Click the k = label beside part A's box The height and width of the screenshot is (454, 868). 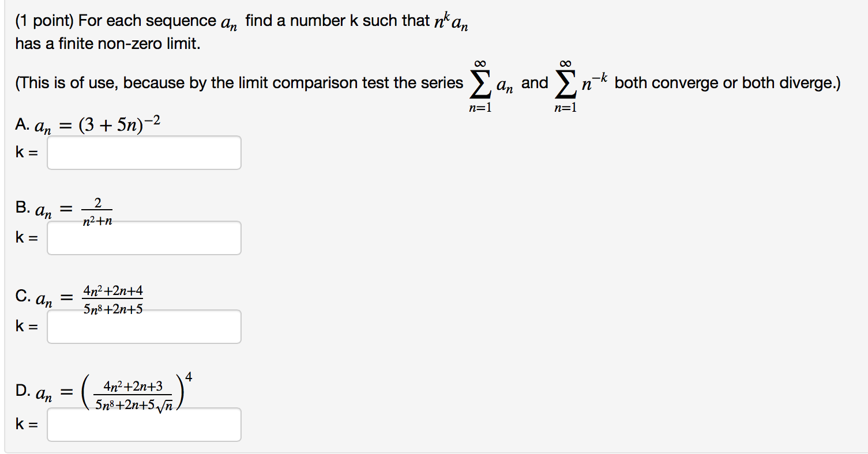click(x=28, y=152)
